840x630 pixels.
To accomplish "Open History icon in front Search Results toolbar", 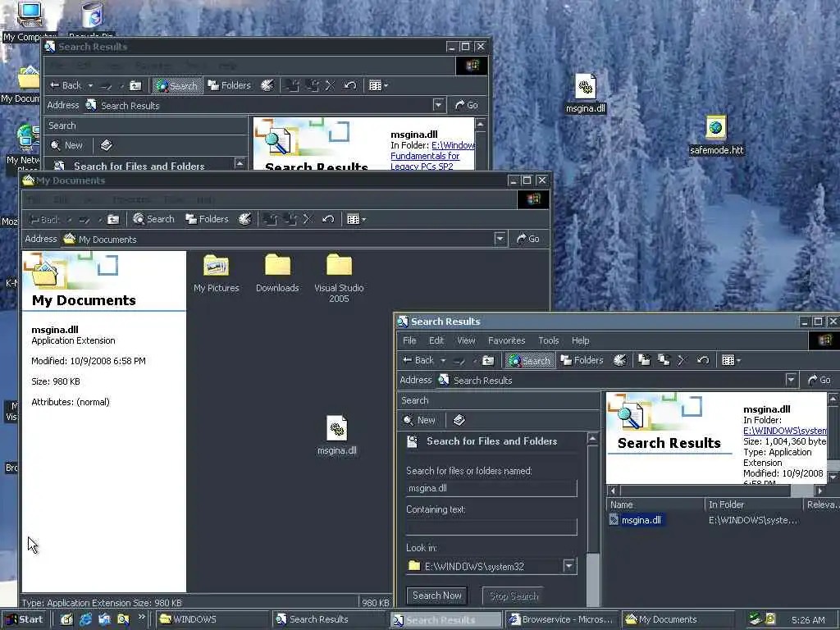I will click(x=620, y=361).
